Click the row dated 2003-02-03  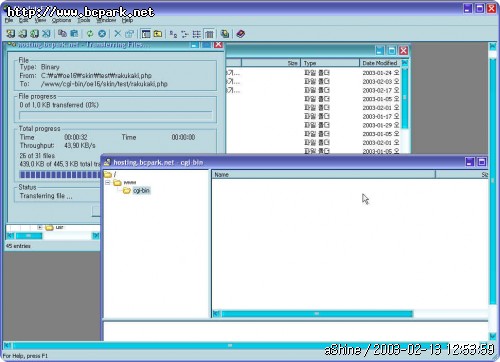coord(313,81)
